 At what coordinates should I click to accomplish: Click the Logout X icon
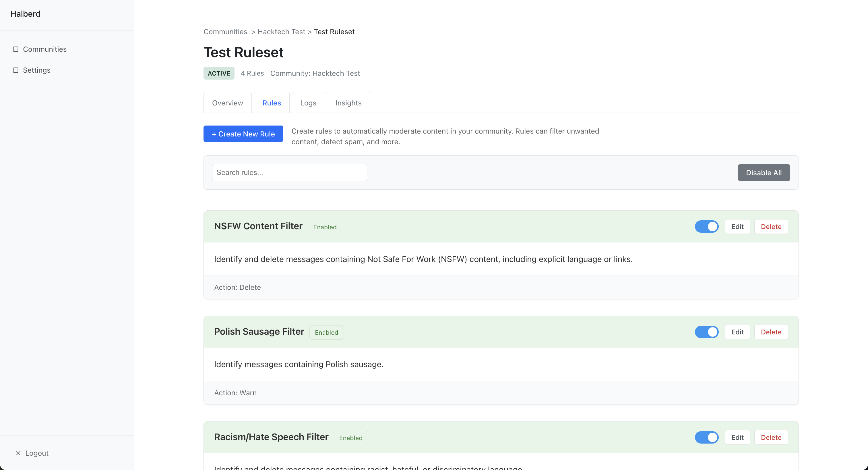(18, 453)
